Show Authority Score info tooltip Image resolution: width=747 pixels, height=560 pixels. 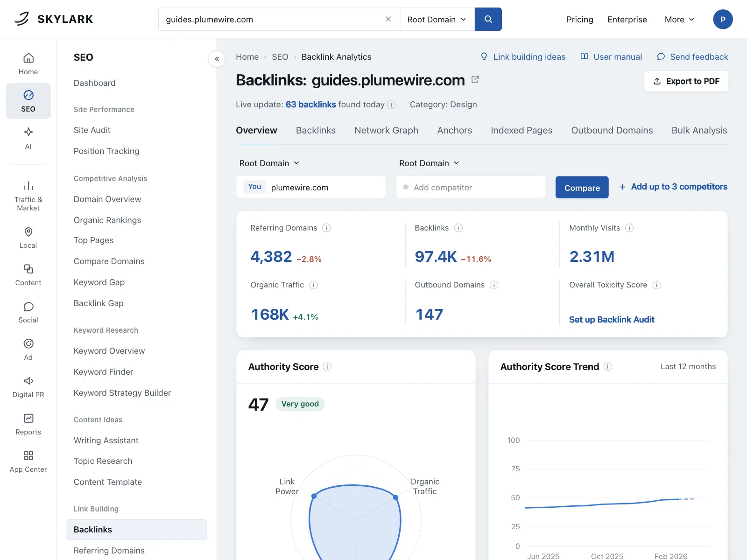click(x=327, y=367)
